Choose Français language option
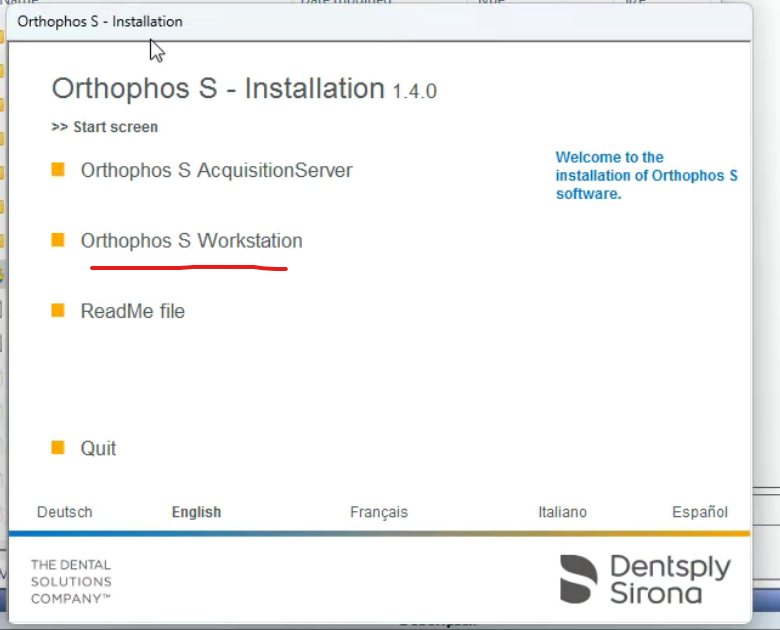Screen dimensions: 780x630 coord(379,512)
